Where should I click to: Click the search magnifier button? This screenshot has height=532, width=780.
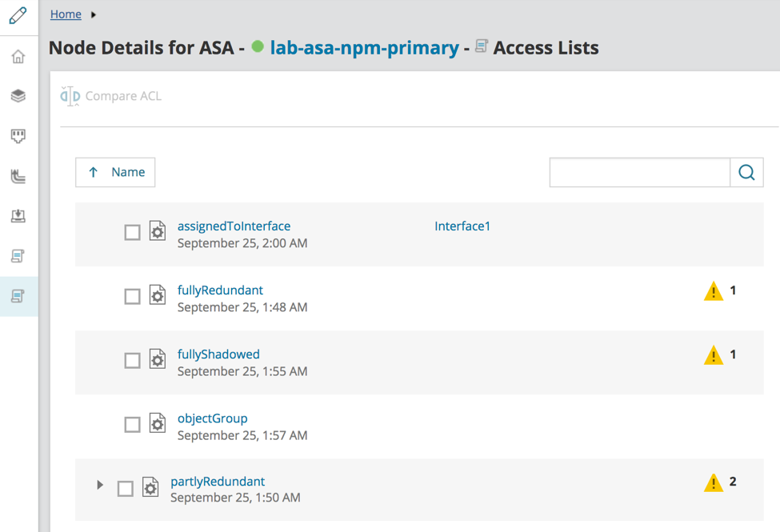746,173
